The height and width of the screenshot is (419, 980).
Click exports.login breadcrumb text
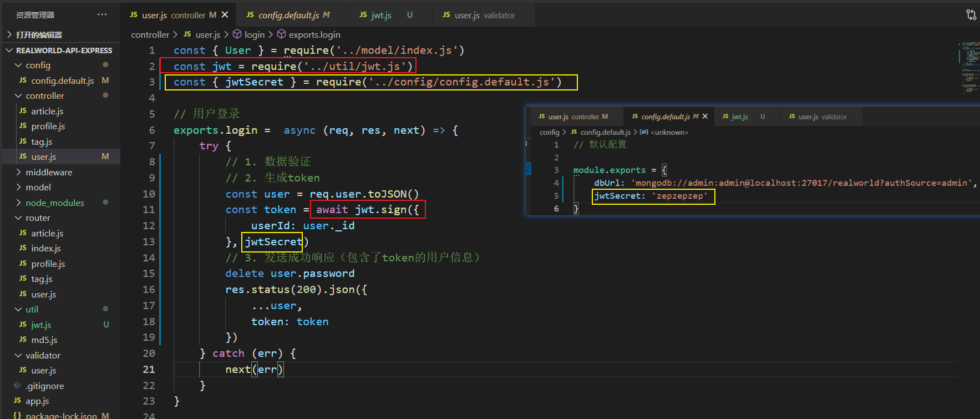click(x=314, y=34)
